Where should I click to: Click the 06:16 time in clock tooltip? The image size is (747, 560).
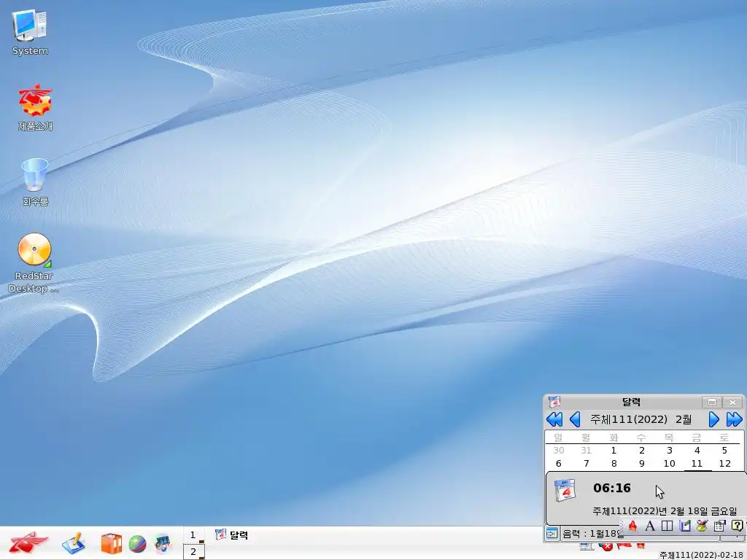pyautogui.click(x=612, y=488)
